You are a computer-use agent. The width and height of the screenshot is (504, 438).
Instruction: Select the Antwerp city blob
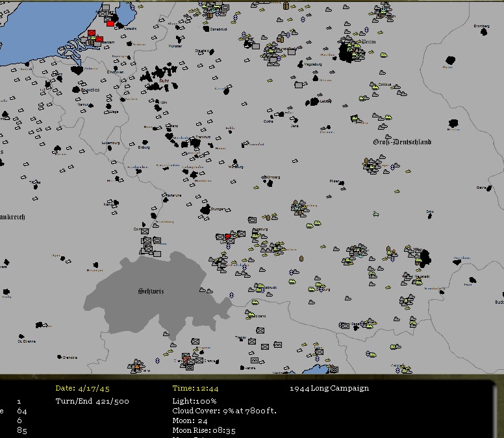(x=77, y=69)
